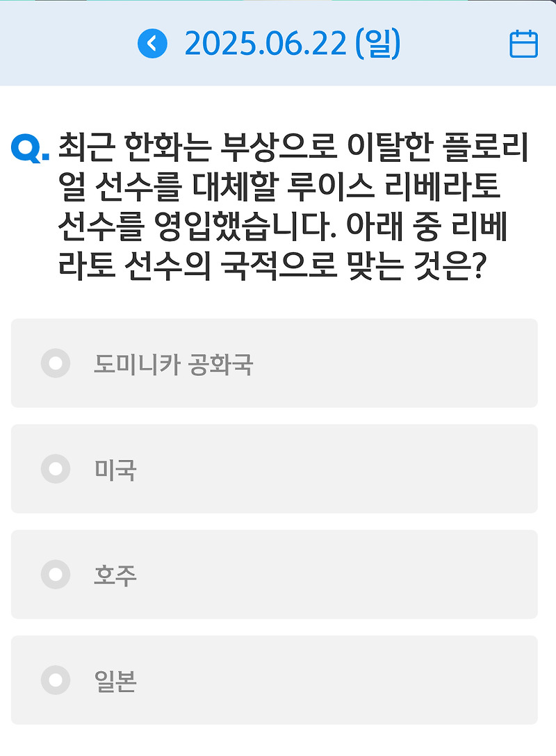The image size is (556, 756).
Task: Click the word 한화는 in the question
Action: (x=167, y=147)
